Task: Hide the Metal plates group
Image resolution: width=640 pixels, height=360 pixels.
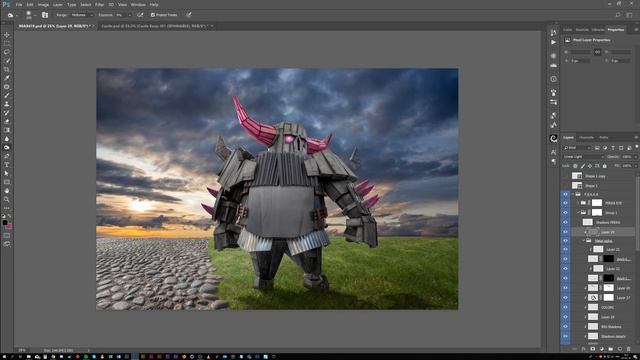Action: coord(565,241)
